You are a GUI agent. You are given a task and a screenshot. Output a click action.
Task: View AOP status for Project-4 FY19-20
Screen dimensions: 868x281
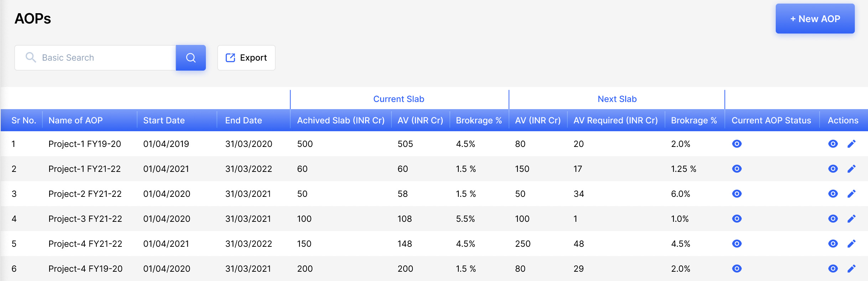tap(737, 269)
